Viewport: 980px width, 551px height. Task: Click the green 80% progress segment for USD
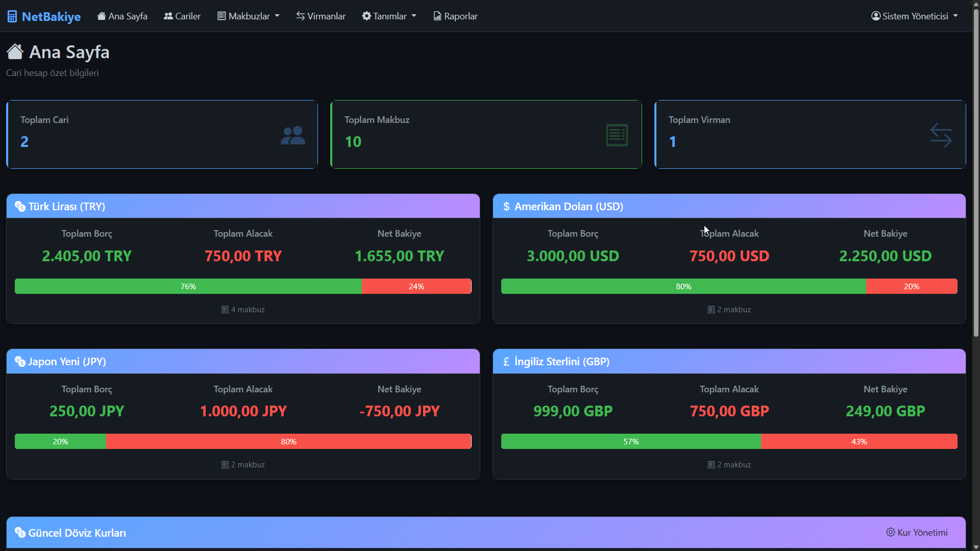pos(684,286)
